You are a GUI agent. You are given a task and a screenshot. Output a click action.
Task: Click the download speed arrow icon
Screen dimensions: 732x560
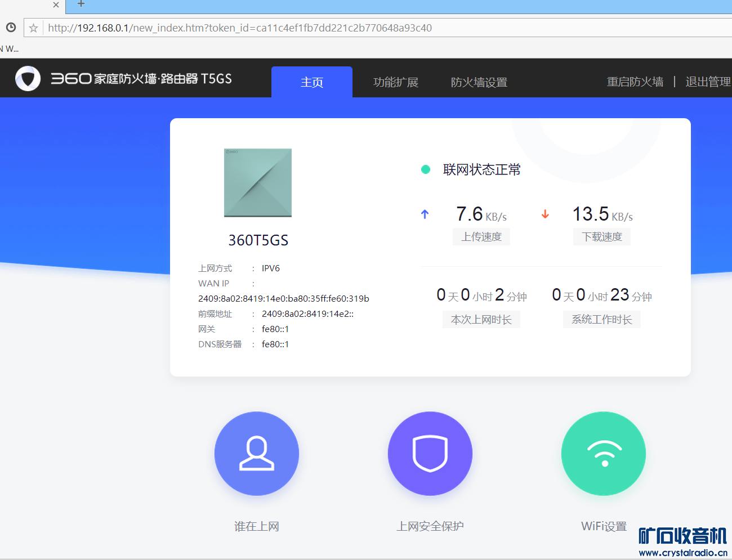[x=545, y=214]
